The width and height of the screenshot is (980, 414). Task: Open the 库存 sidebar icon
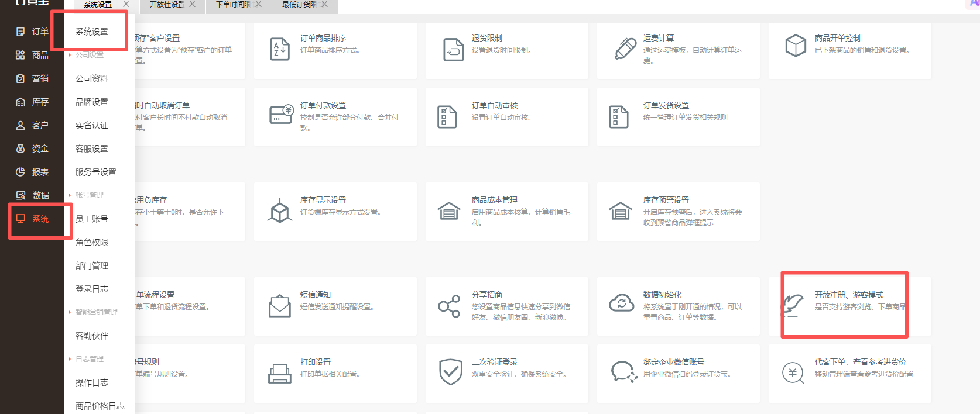[20, 102]
